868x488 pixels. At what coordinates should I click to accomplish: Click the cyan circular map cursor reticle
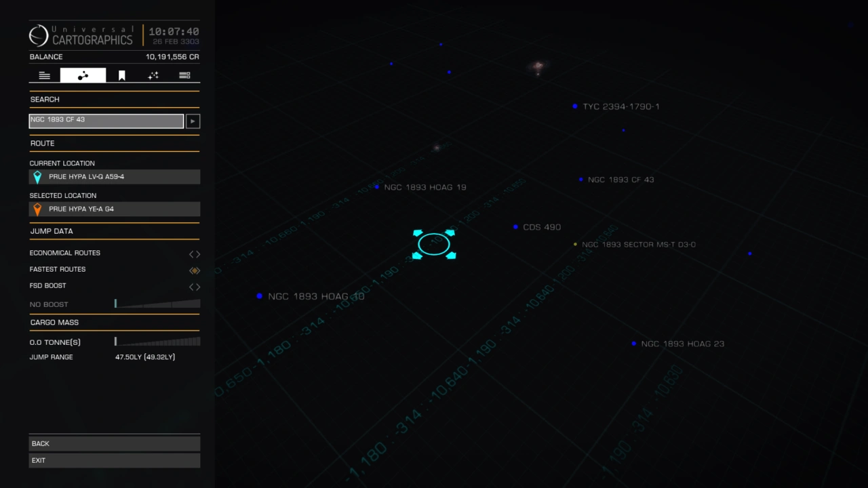pos(434,244)
